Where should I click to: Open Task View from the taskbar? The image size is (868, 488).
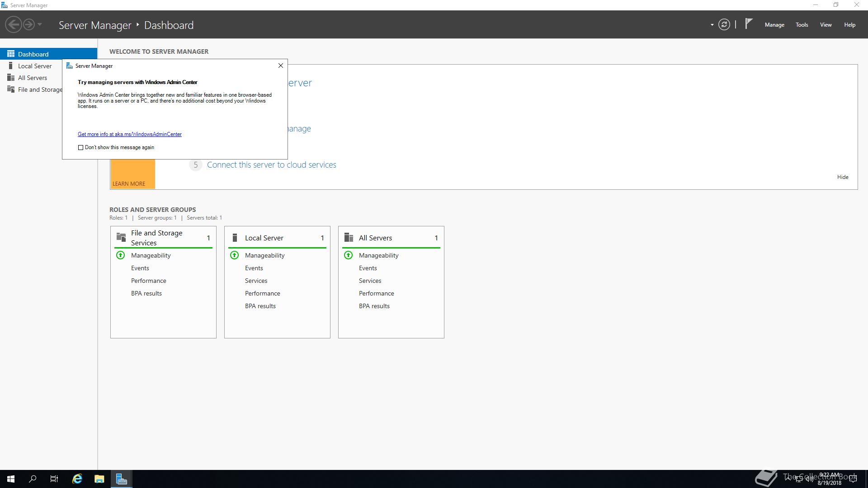click(54, 479)
